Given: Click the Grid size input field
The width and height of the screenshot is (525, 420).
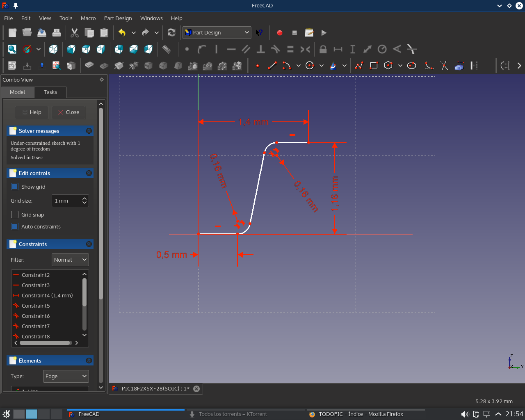Looking at the screenshot, I should click(70, 201).
